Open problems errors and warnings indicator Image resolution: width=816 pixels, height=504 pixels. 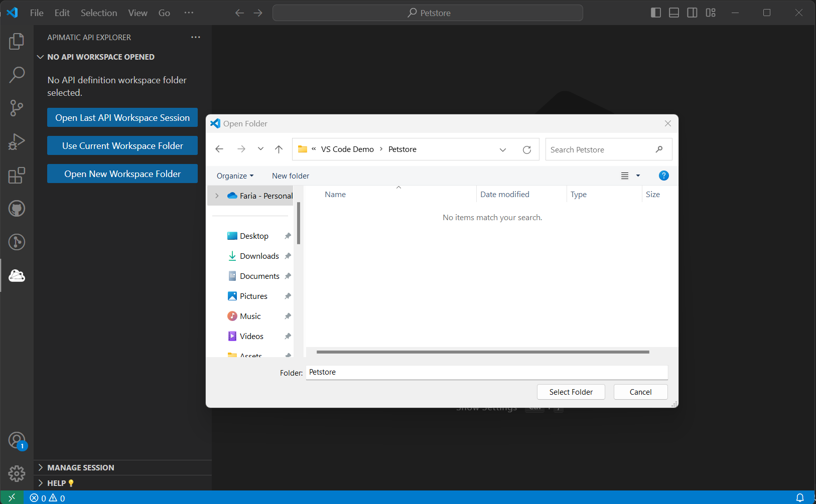click(x=47, y=498)
